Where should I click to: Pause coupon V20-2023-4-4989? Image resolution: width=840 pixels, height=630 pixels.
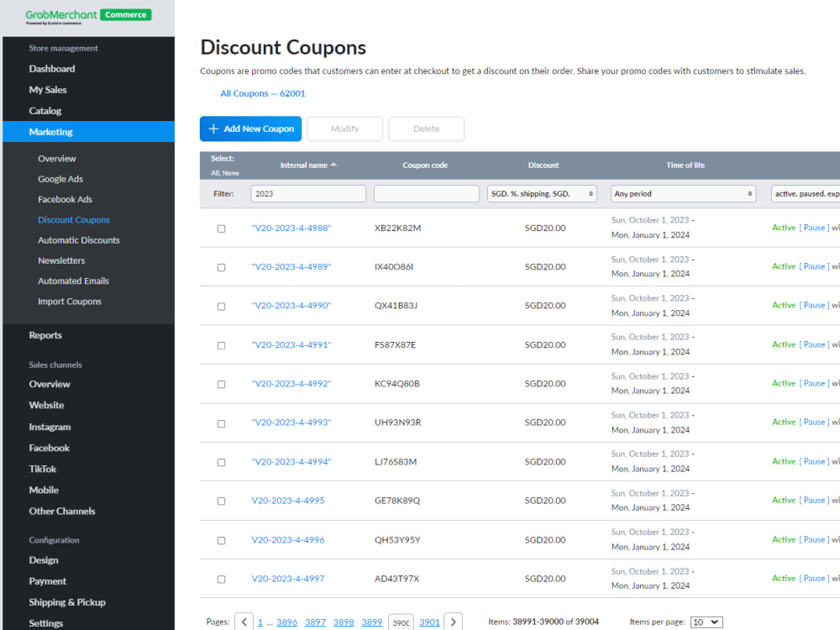click(x=814, y=266)
